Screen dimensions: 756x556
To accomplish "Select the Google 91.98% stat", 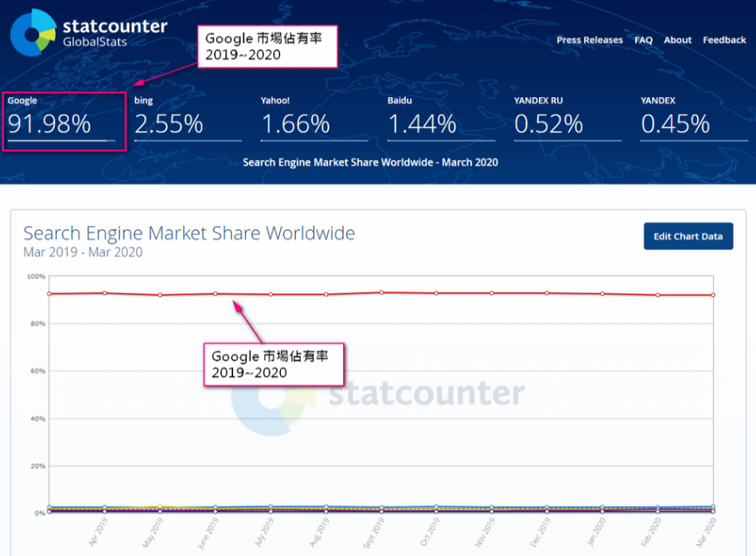I will tap(61, 119).
